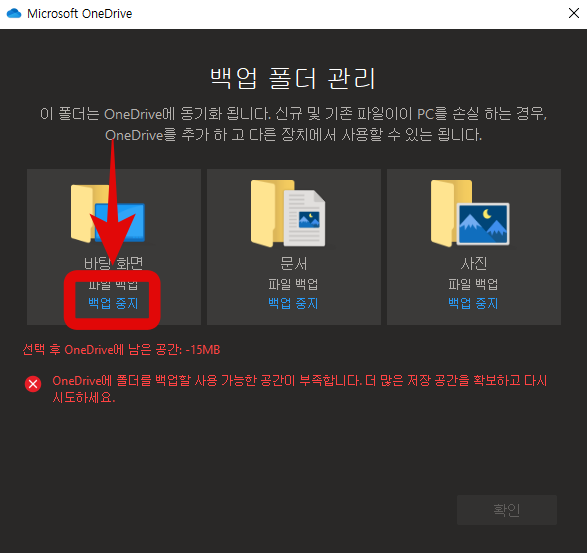587x553 pixels.
Task: Select the 바탕 화면 desktop folder icon
Action: tap(108, 213)
